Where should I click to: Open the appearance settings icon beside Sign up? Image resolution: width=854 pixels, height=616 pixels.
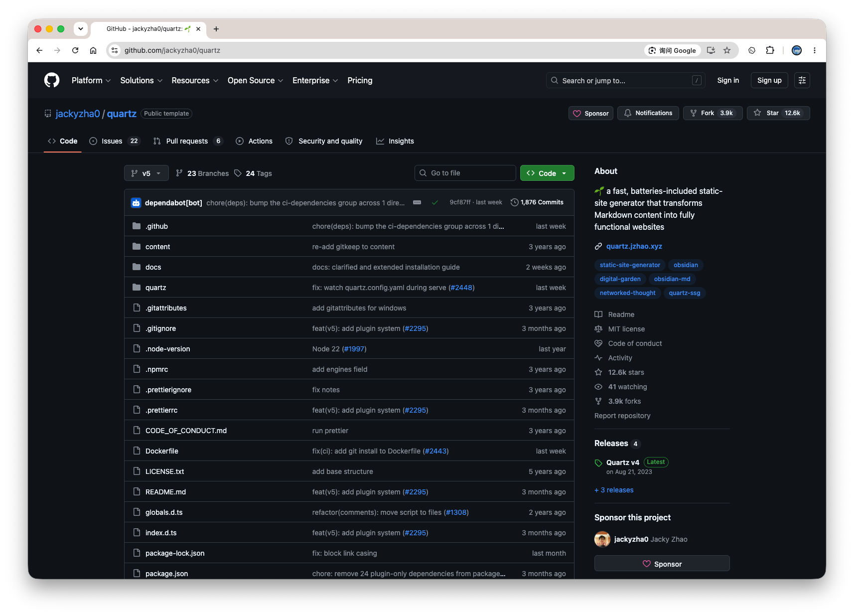802,80
